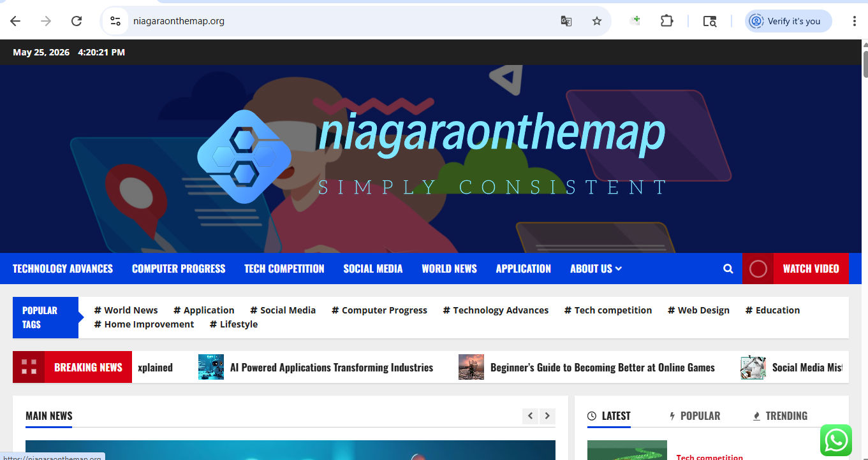This screenshot has width=868, height=460.
Task: Open Social Media menu item
Action: click(373, 269)
